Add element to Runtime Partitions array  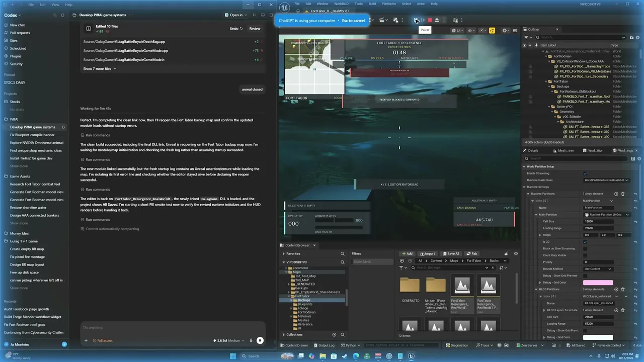click(x=616, y=194)
